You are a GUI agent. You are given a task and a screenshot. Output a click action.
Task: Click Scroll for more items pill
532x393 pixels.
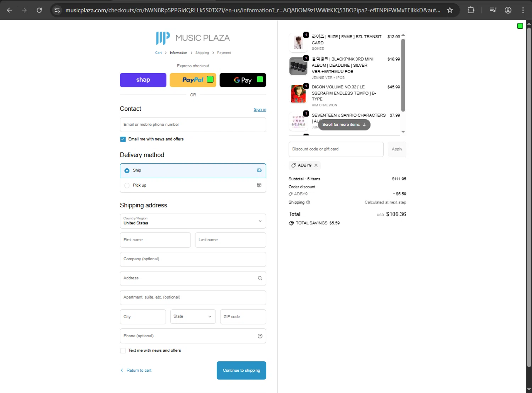tap(344, 125)
